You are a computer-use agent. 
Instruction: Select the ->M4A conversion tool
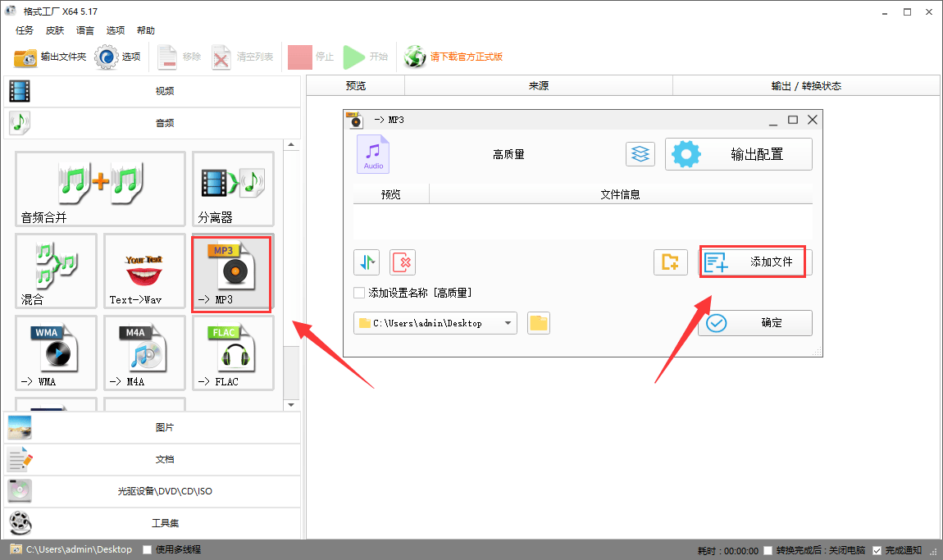coord(144,353)
